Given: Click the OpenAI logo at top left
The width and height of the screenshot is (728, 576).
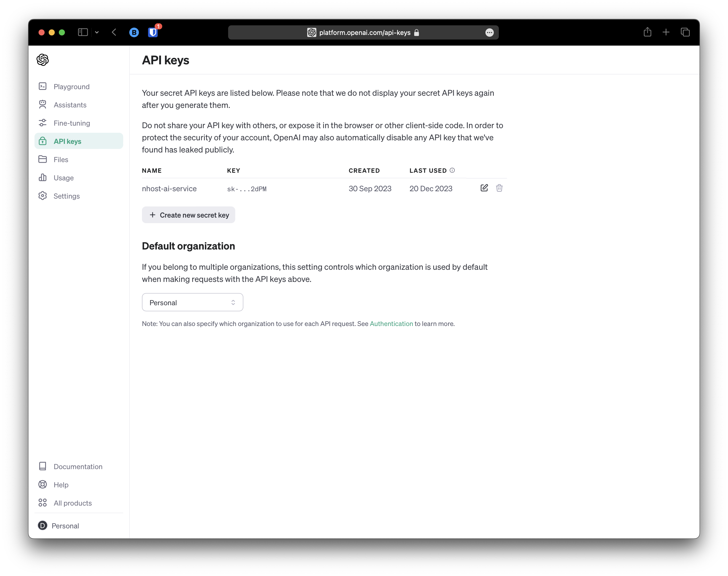Looking at the screenshot, I should [x=43, y=60].
